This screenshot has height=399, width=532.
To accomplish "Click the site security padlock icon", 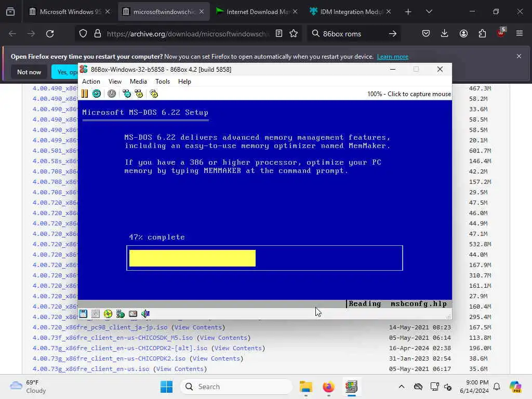I will pyautogui.click(x=98, y=34).
